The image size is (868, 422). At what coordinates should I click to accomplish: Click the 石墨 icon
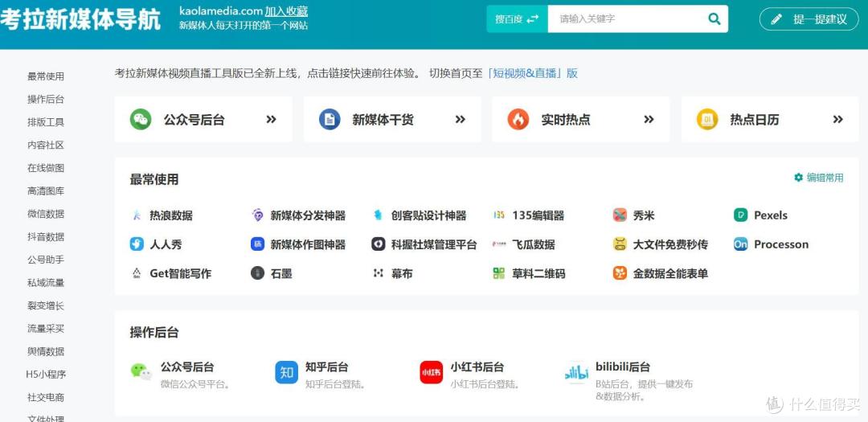257,273
